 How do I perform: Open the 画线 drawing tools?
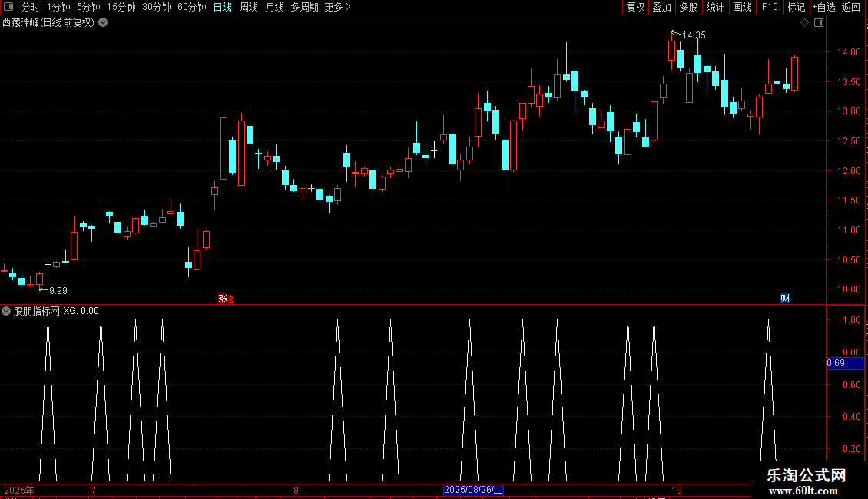tap(742, 7)
